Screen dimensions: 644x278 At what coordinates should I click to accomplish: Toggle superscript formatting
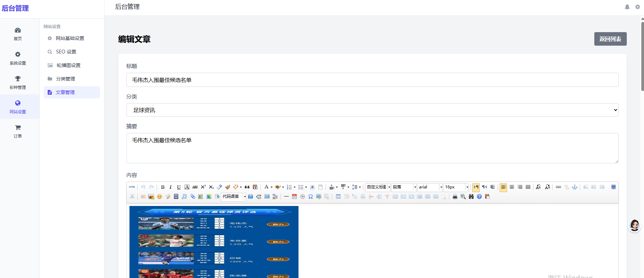pos(203,187)
